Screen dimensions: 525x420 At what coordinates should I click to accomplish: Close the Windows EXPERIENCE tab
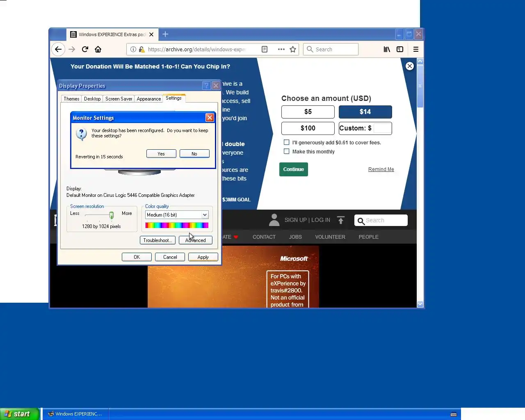coord(151,34)
